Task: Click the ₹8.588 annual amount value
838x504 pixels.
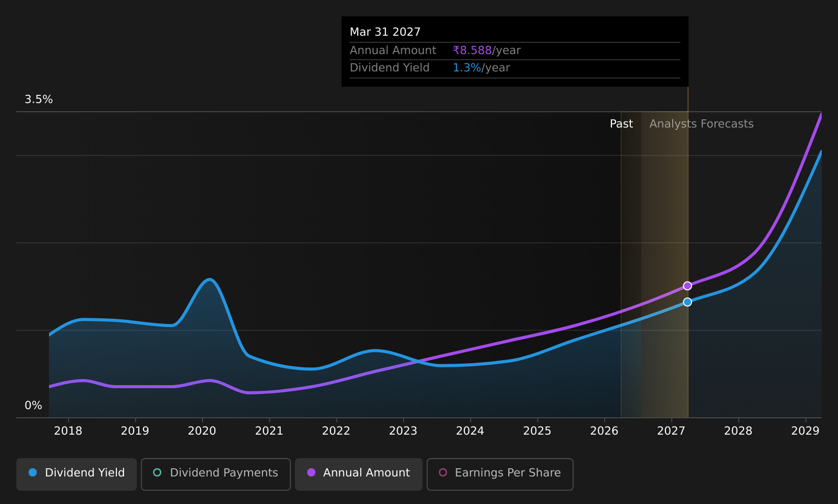Action: 472,51
